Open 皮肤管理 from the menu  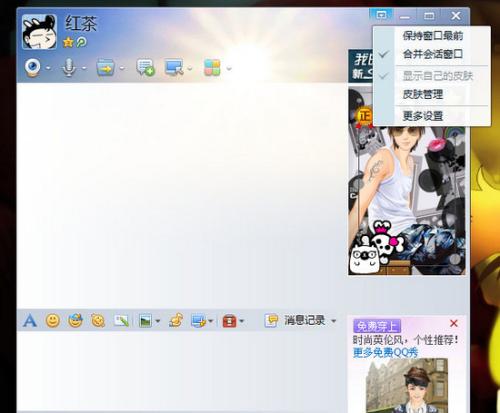432,94
